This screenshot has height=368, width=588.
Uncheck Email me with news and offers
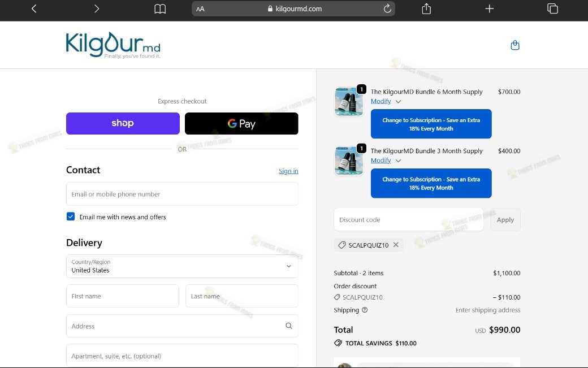point(71,217)
